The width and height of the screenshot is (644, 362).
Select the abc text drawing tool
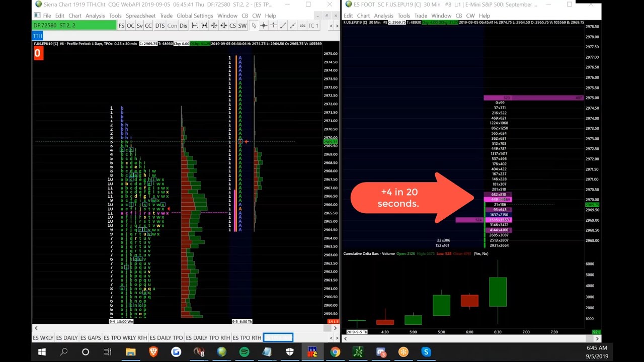(302, 26)
